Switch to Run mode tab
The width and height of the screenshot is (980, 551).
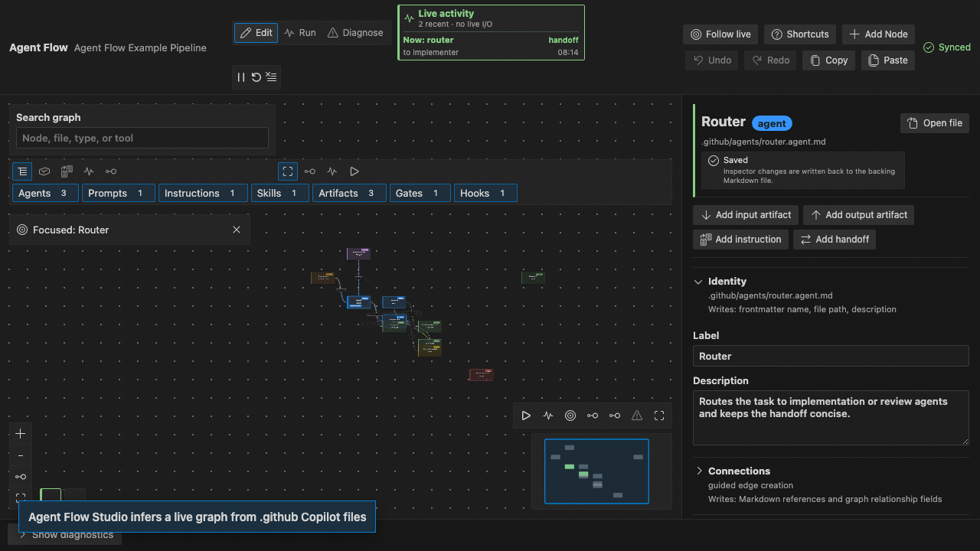(299, 33)
